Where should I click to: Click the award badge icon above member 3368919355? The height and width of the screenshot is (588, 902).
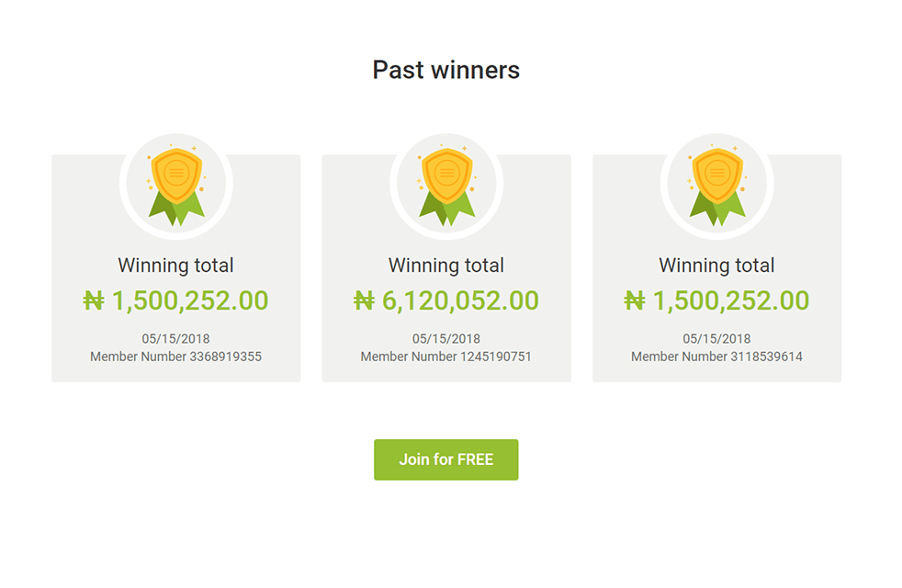[175, 184]
